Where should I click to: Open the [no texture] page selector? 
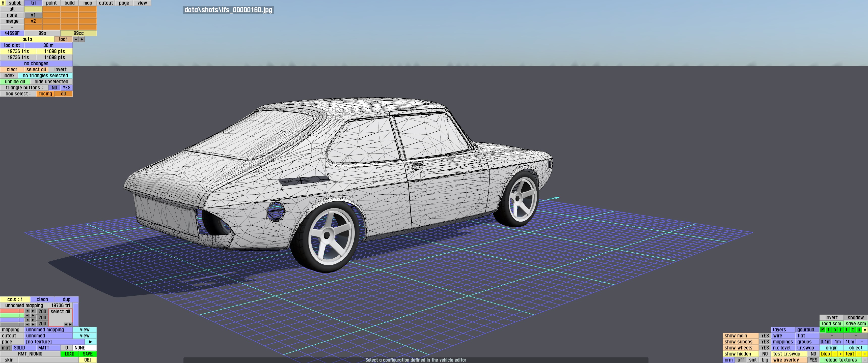click(54, 342)
